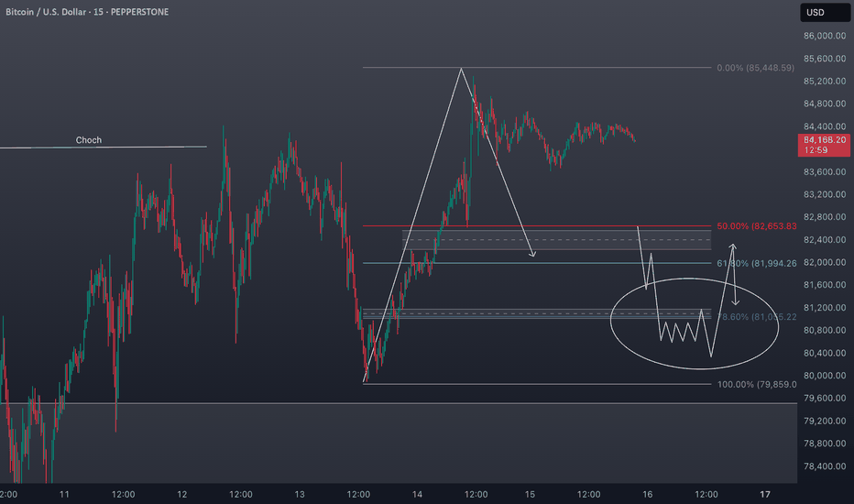
Task: Click date 13 on the time axis
Action: click(300, 494)
